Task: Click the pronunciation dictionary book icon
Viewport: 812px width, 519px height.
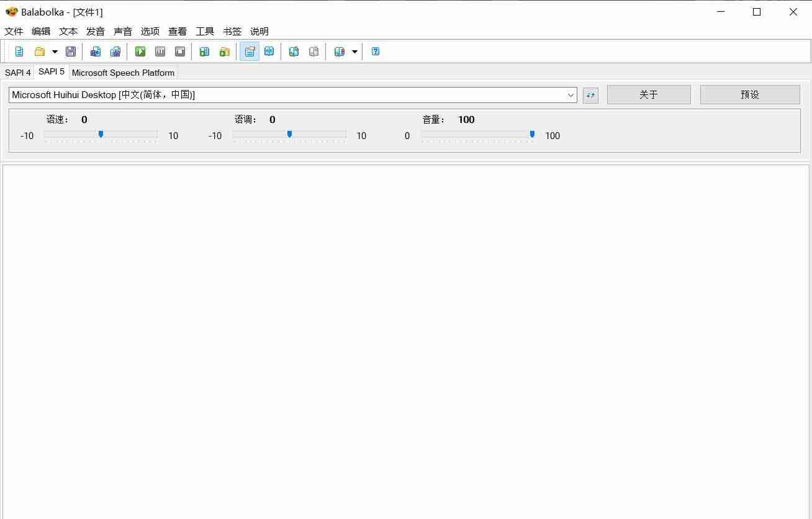Action: point(269,52)
